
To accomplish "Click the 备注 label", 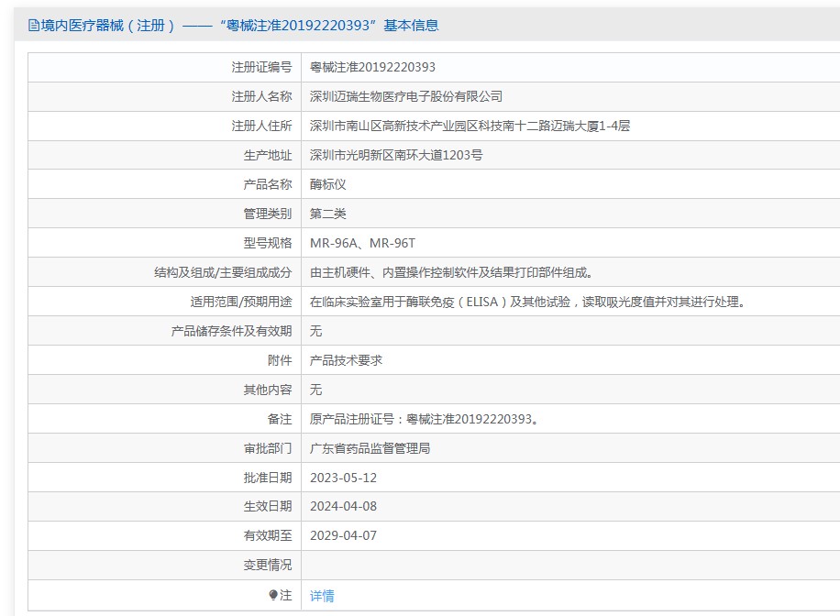I will [x=280, y=419].
